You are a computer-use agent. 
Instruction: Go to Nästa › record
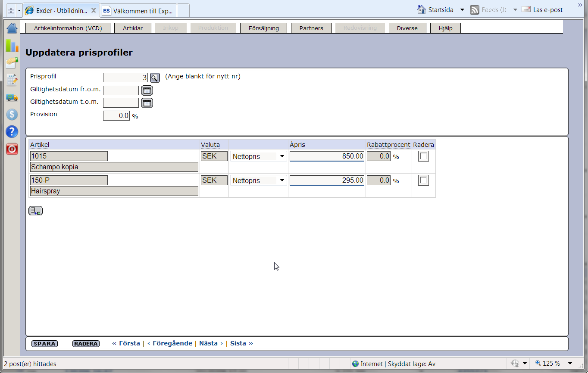tap(211, 343)
